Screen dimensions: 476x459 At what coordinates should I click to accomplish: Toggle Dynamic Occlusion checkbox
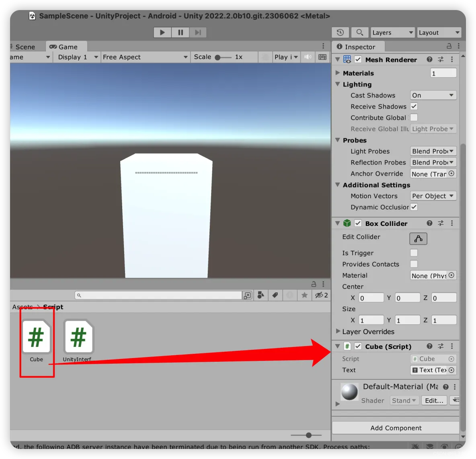414,207
